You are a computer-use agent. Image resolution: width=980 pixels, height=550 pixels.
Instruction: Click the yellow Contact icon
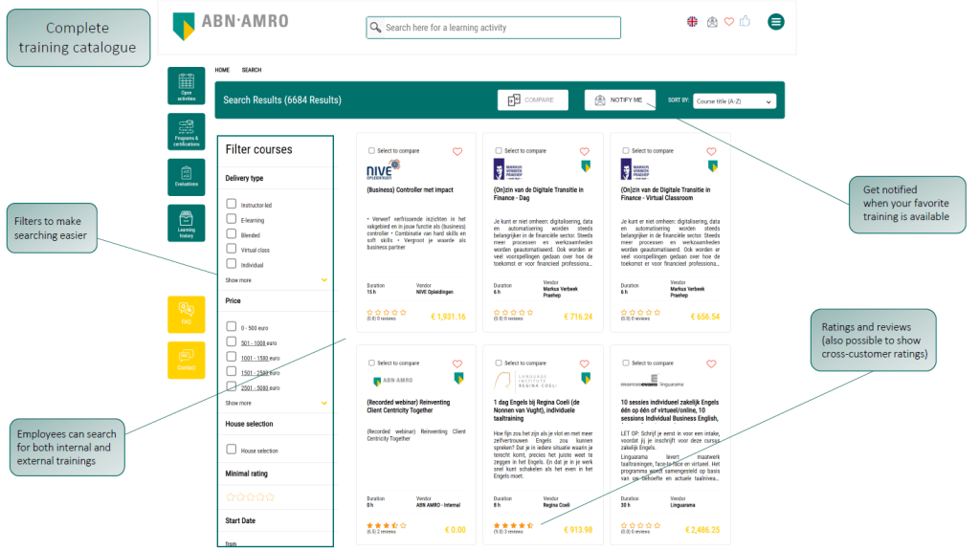[x=187, y=360]
